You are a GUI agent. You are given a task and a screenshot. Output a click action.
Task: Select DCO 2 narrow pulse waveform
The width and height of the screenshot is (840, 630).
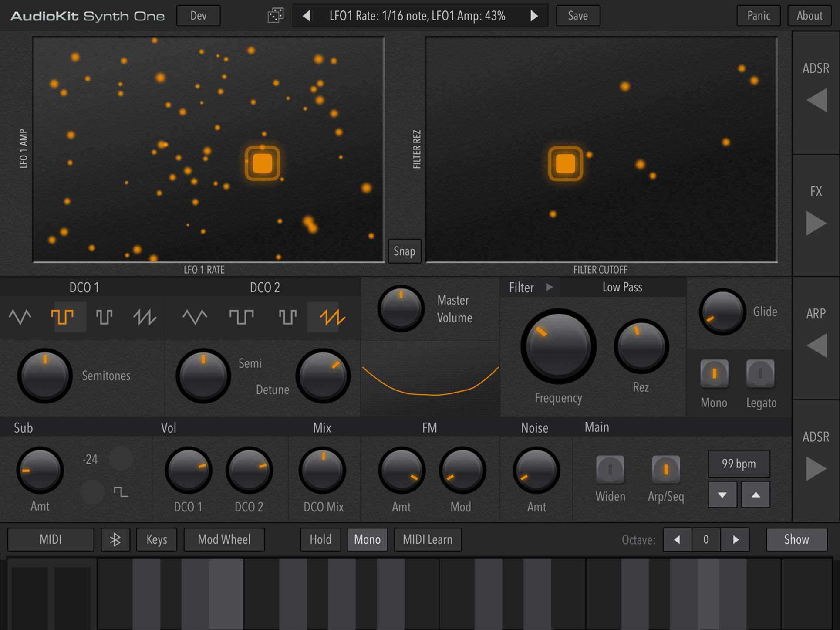tap(287, 317)
